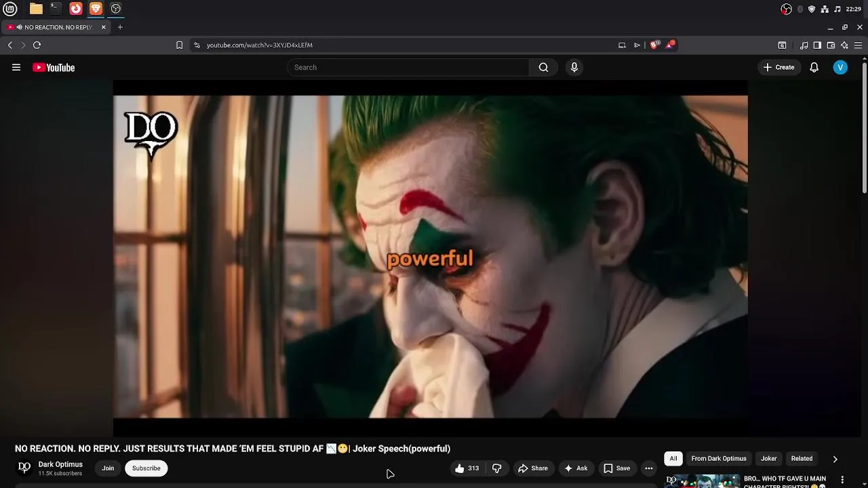Viewport: 868px width, 488px height.
Task: Pause the Joker video player
Action: [431, 258]
